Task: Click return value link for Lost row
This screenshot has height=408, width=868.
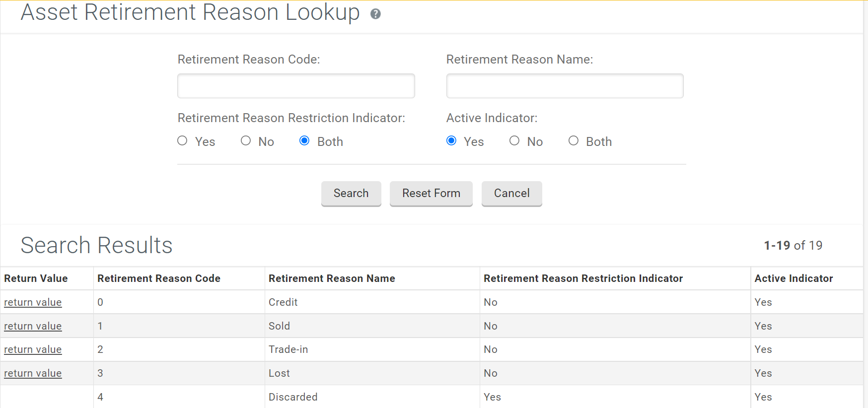Action: [33, 373]
